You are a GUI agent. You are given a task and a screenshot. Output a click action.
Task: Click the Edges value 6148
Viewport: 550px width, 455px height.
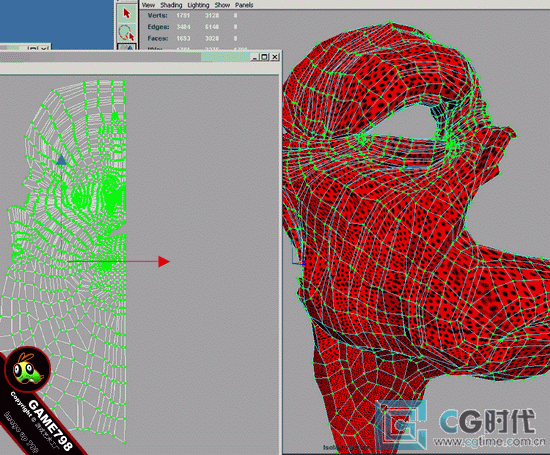pos(212,27)
